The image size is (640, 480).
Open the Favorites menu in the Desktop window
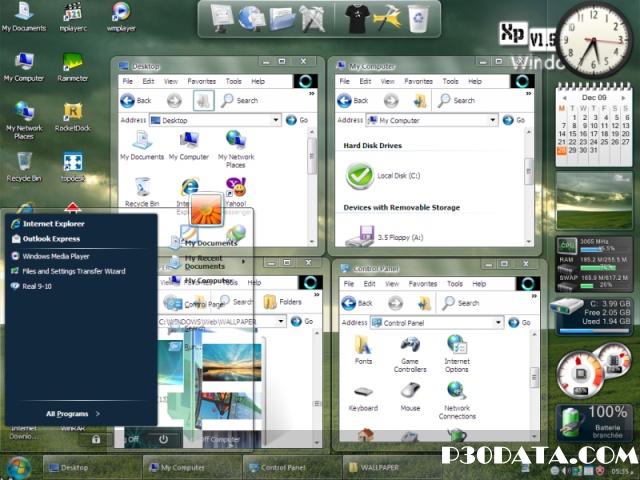(x=201, y=81)
